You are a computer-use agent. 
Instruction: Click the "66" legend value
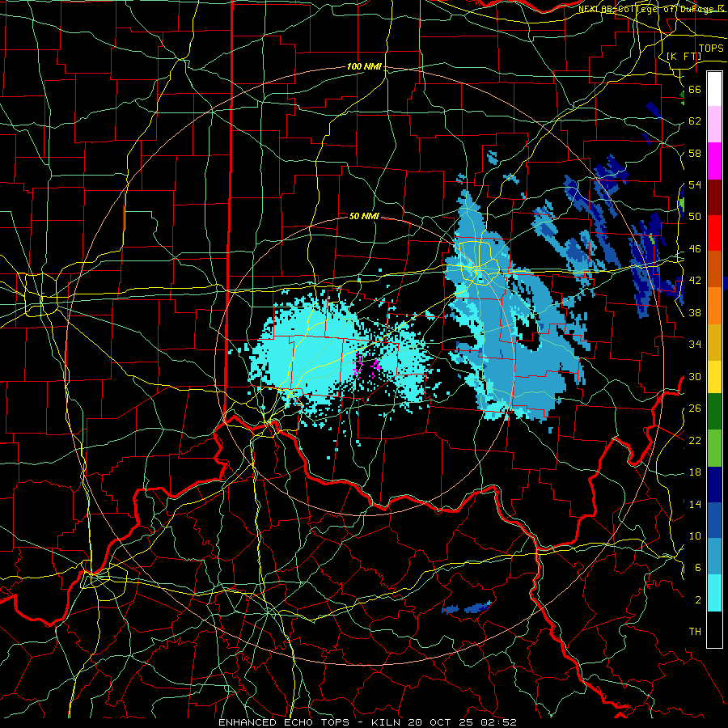[x=695, y=89]
